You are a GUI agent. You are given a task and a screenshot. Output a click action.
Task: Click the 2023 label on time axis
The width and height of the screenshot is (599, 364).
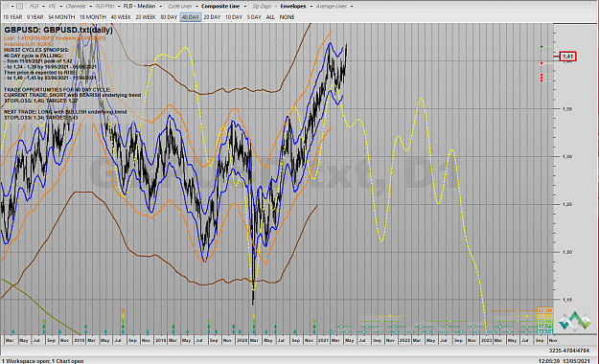tap(486, 340)
